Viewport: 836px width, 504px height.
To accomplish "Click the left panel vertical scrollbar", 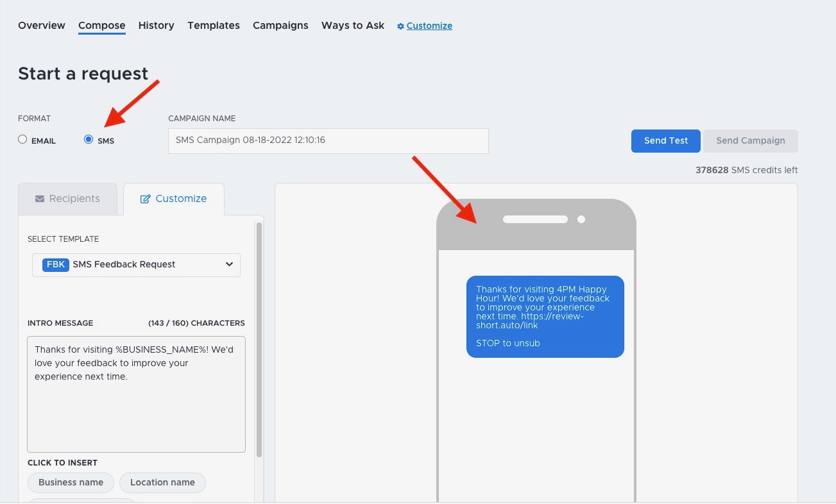I will click(x=259, y=340).
